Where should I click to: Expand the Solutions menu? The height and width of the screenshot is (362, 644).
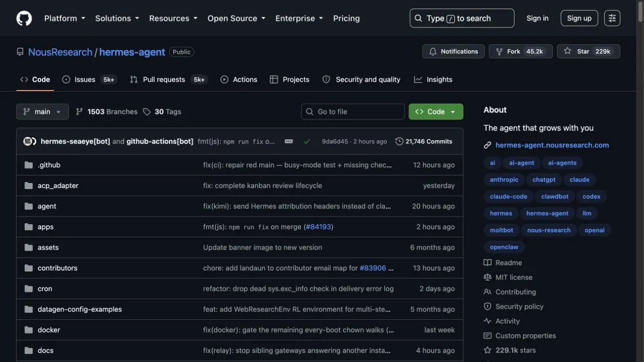coord(117,18)
